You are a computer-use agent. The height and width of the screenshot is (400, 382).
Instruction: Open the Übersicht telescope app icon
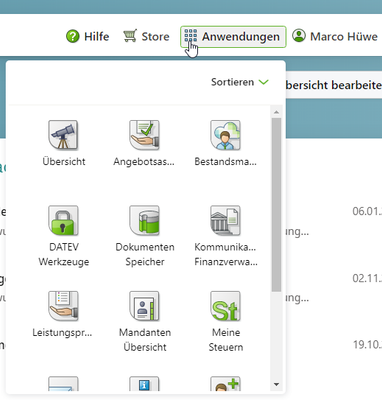point(63,135)
